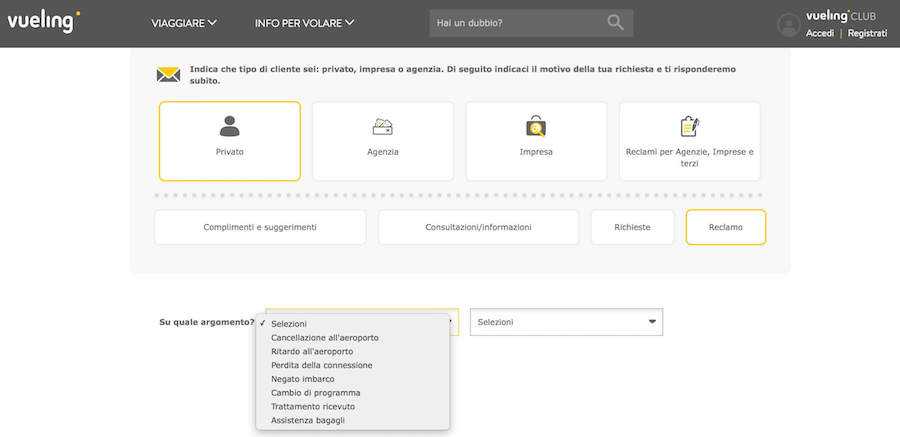Select Cancellazione all'aeroporto from list
This screenshot has height=437, width=900.
(324, 338)
